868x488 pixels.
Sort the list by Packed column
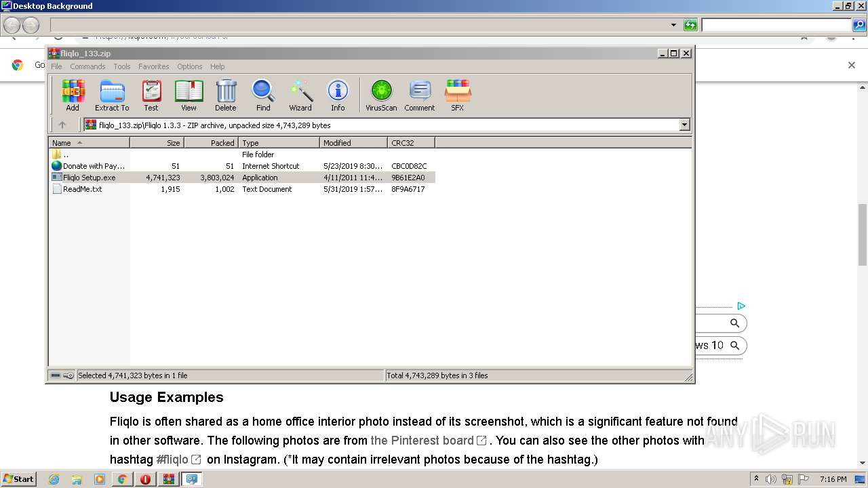click(x=211, y=143)
